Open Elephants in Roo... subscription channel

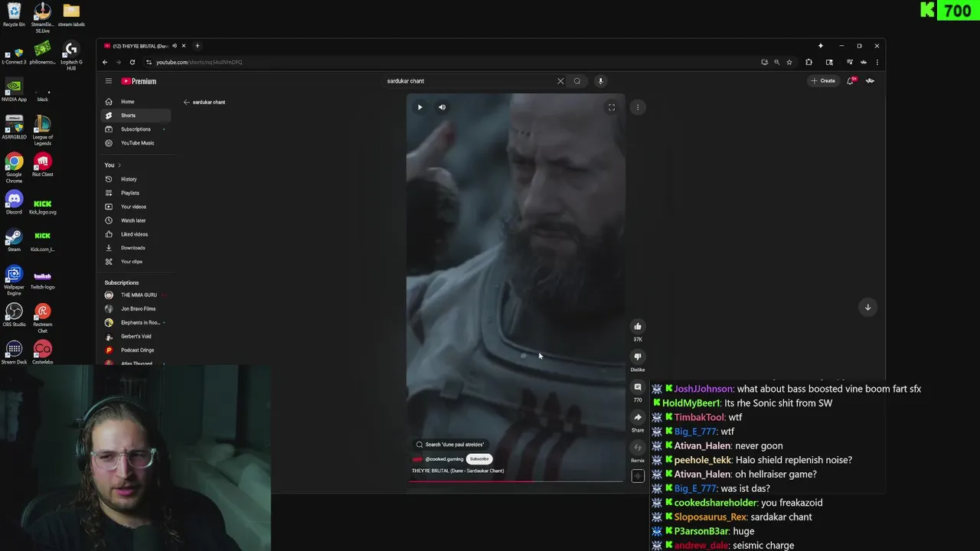point(136,323)
